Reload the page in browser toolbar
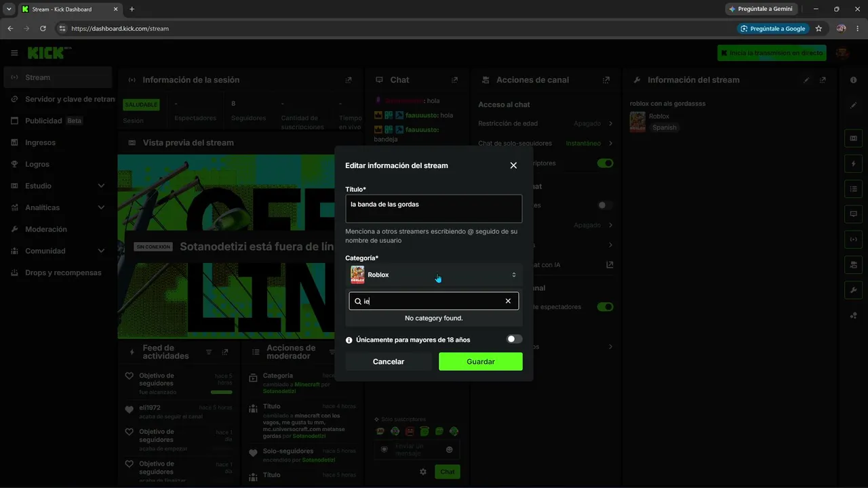Image resolution: width=868 pixels, height=488 pixels. tap(43, 28)
